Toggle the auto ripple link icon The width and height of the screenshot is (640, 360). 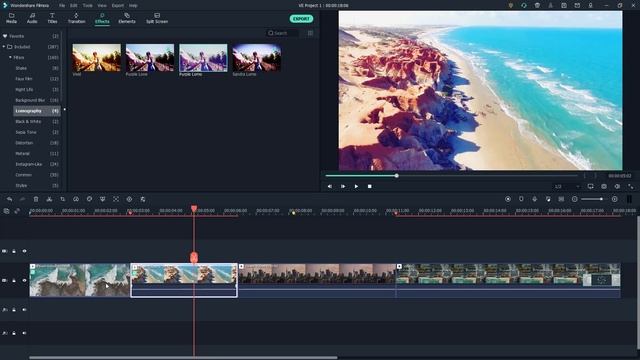tap(17, 211)
